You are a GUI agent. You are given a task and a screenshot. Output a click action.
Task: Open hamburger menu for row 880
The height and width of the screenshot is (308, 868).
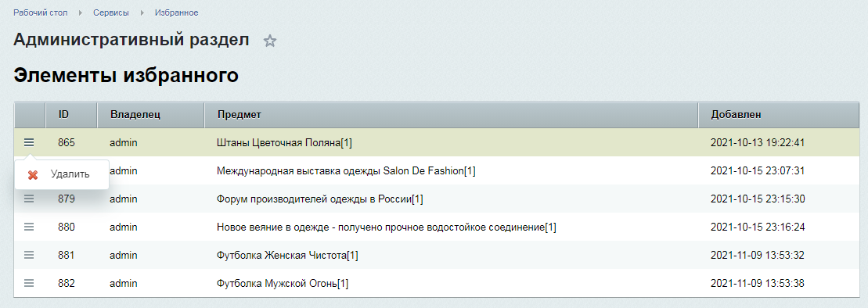coord(29,227)
